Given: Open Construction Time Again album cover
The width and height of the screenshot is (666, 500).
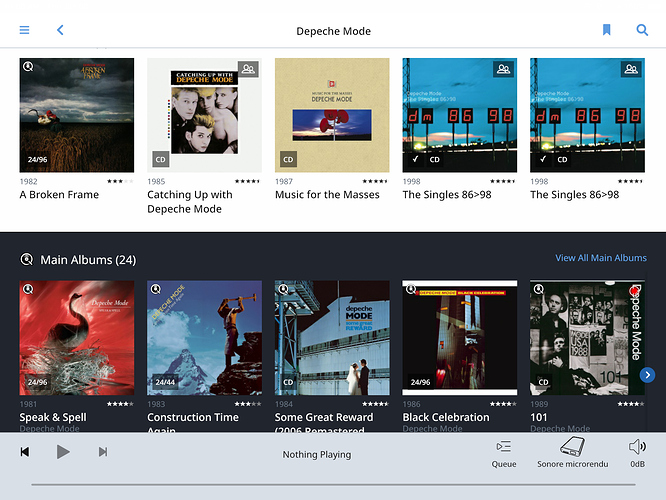Looking at the screenshot, I should (204, 338).
